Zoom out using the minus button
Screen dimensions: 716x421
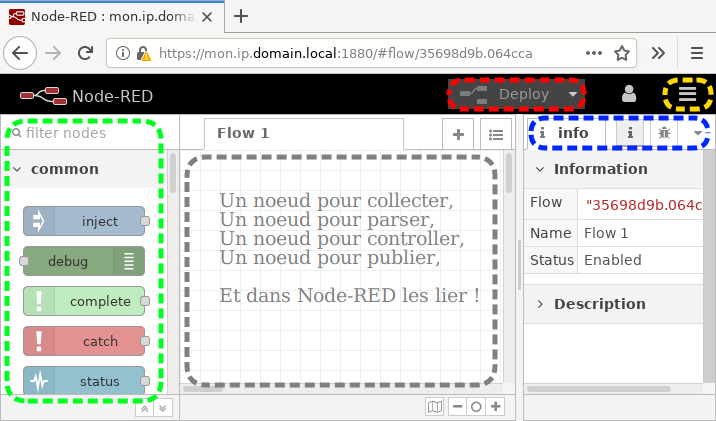coord(458,406)
